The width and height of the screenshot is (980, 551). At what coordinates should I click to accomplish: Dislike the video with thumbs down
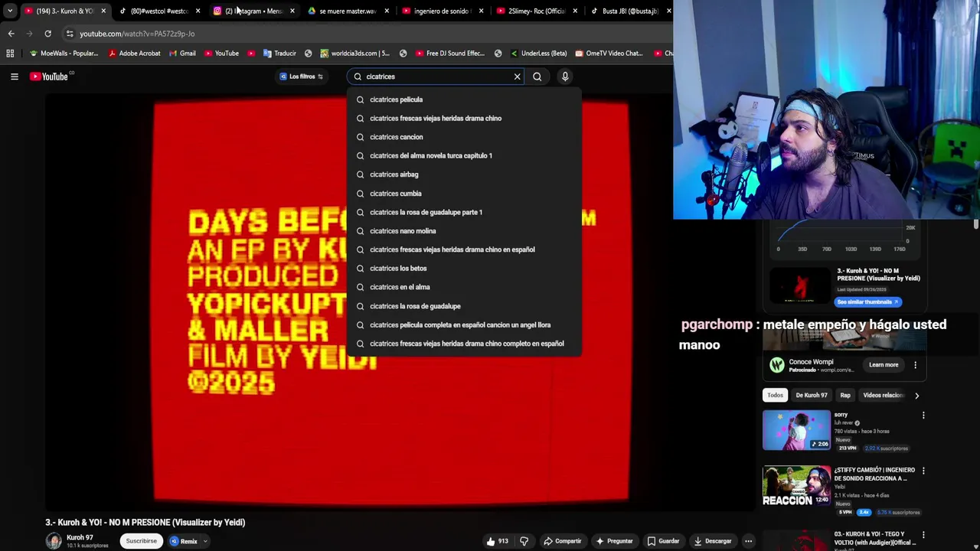point(524,541)
